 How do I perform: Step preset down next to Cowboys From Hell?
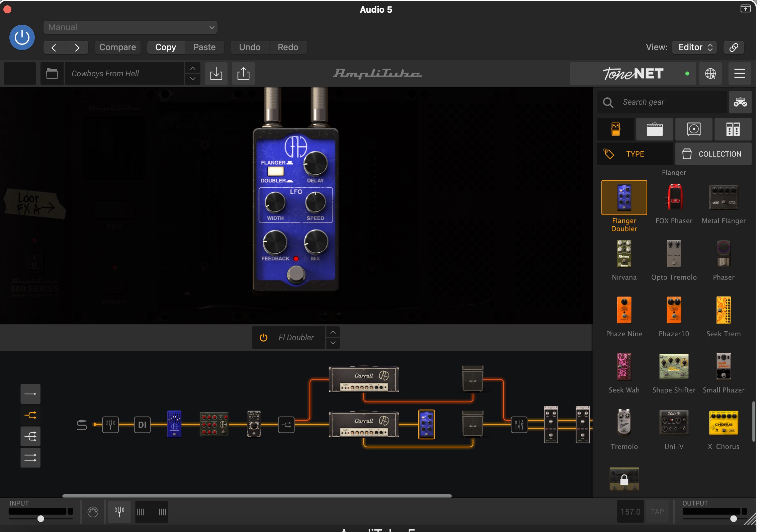(x=193, y=79)
